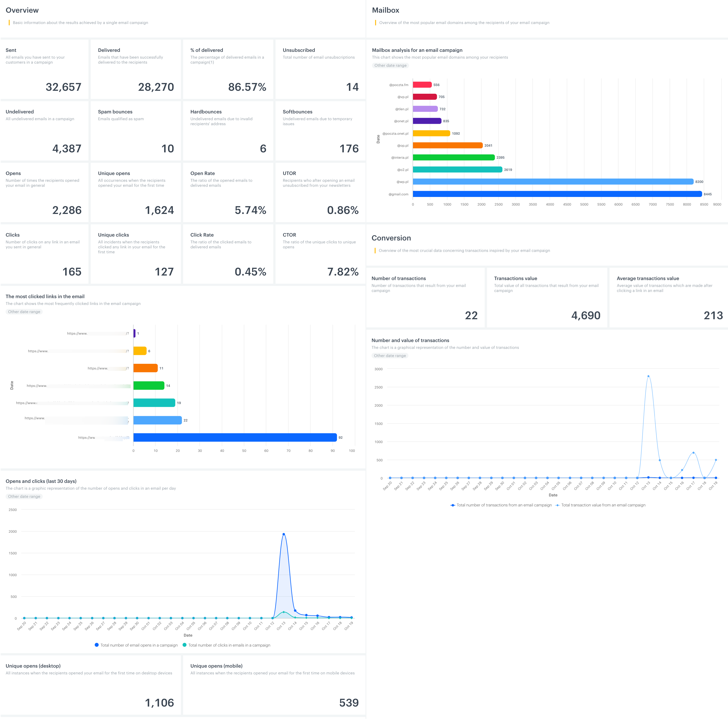The width and height of the screenshot is (728, 719).
Task: Toggle the blue 'Total number of email opens' legend dot
Action: [97, 645]
